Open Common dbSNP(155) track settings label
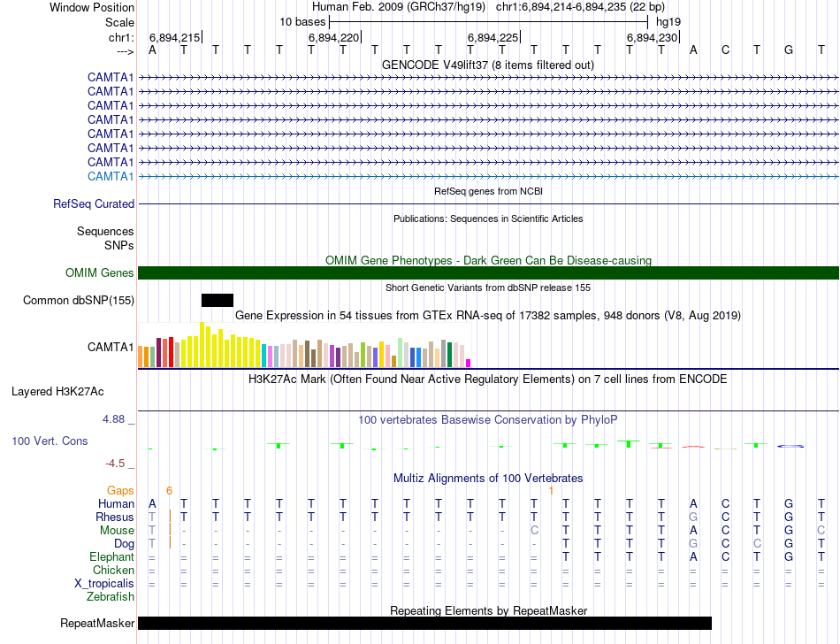 tap(79, 300)
